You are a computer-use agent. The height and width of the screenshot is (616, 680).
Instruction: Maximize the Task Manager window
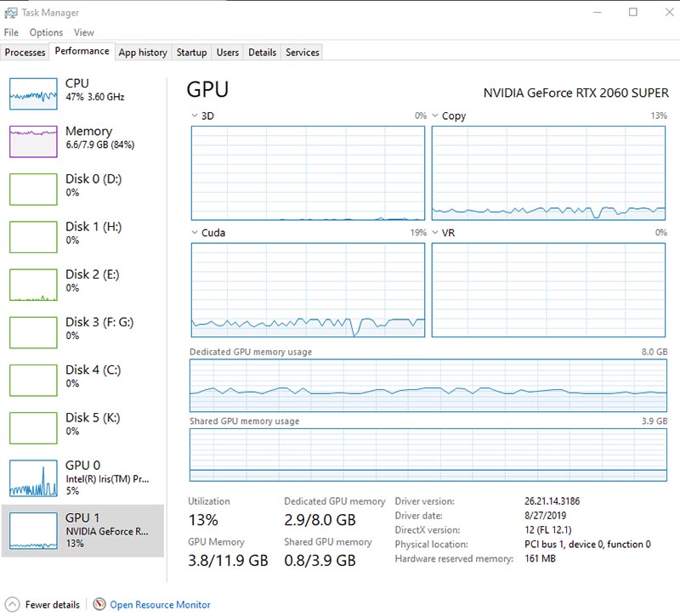[633, 12]
